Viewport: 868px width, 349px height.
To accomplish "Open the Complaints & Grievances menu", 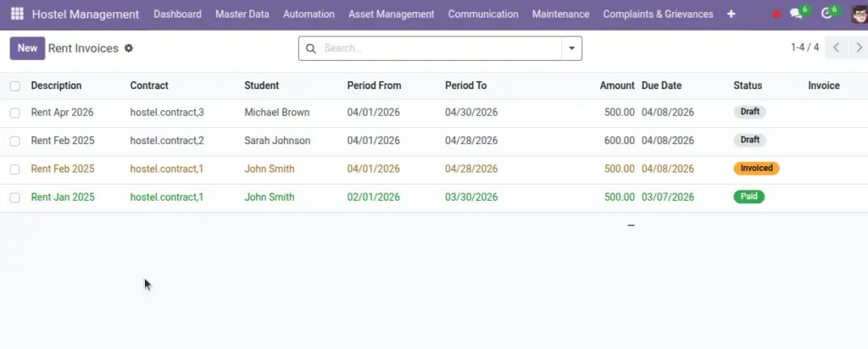I will click(658, 14).
